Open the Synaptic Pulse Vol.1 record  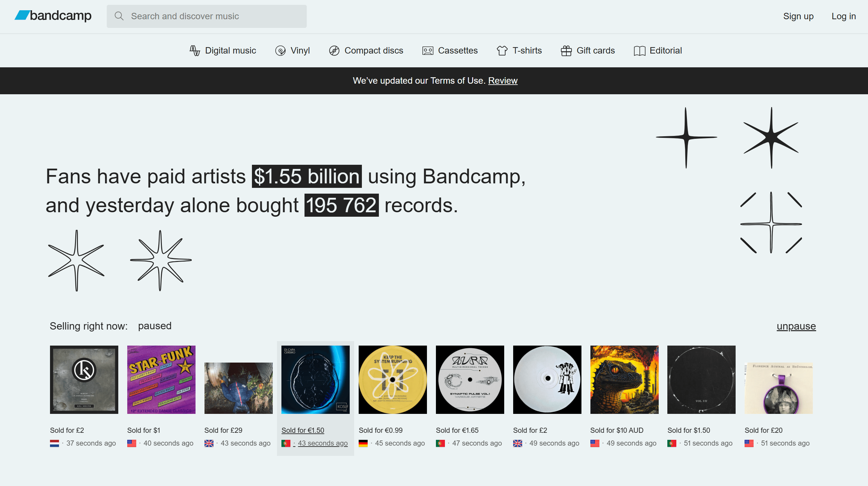coord(470,380)
